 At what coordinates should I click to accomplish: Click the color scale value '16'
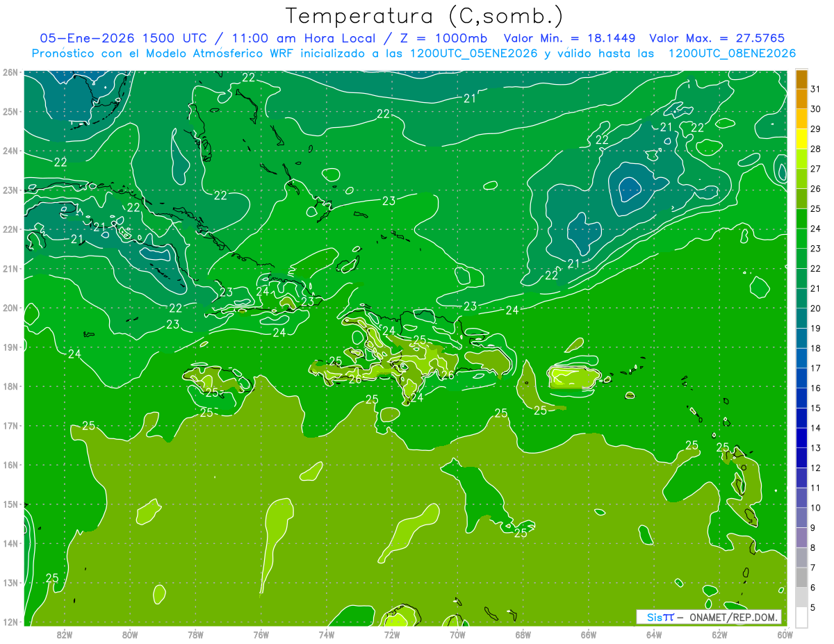(x=816, y=388)
